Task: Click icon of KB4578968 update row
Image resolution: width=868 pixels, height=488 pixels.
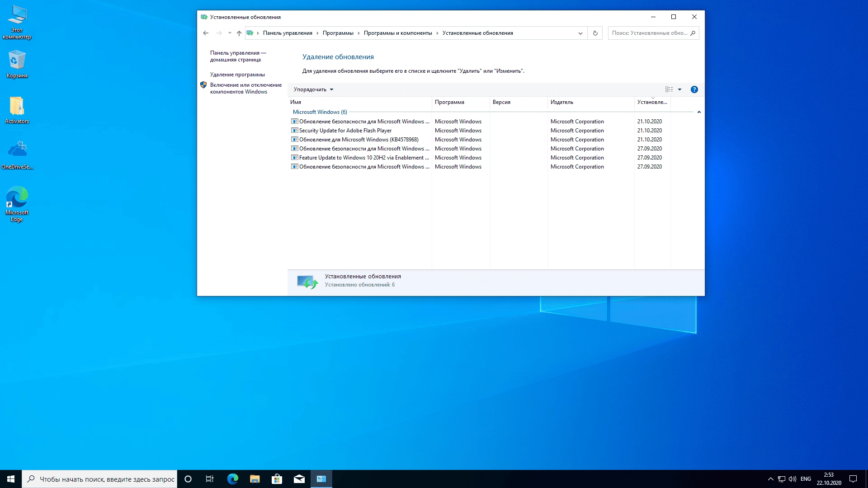Action: click(295, 140)
